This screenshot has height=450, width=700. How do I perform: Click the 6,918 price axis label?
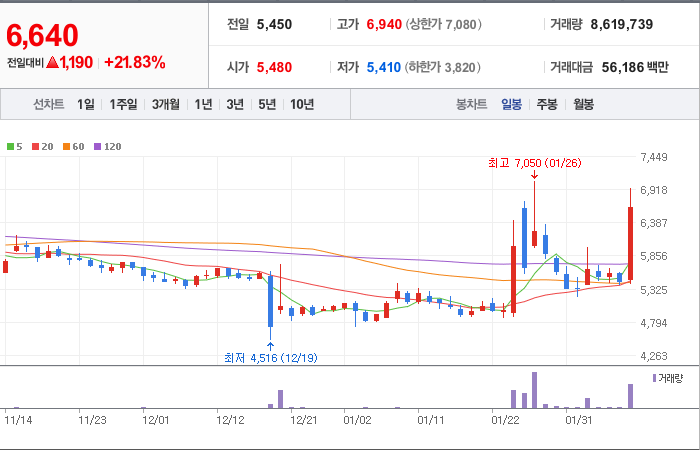tap(654, 190)
